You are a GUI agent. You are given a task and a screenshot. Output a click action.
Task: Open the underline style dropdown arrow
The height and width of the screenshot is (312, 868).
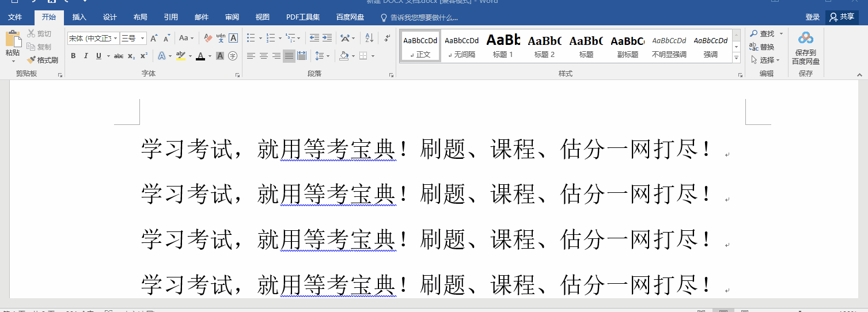(x=108, y=56)
